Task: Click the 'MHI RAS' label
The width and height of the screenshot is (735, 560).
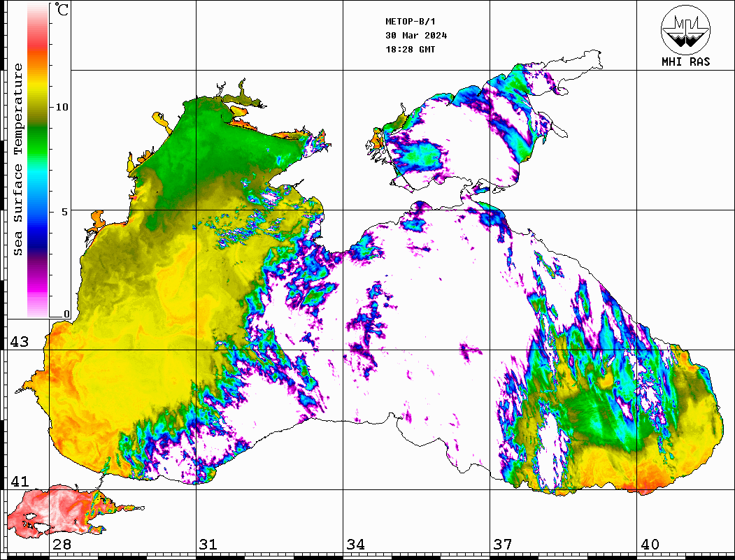Action: click(685, 62)
